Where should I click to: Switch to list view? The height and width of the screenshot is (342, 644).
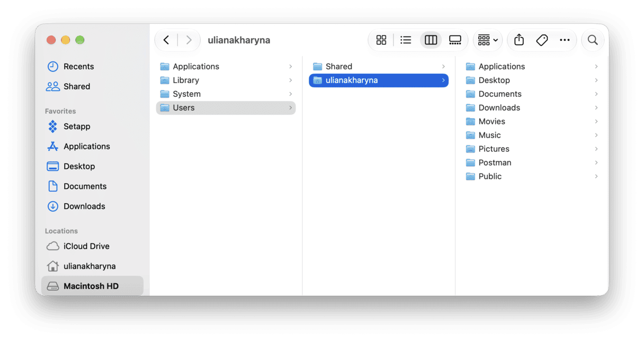406,40
